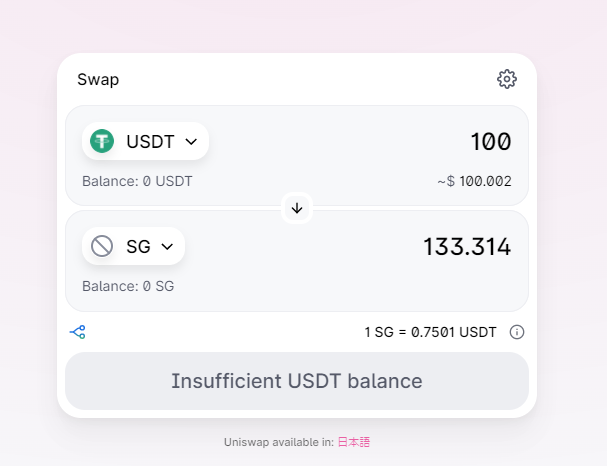The width and height of the screenshot is (607, 466).
Task: Open USDT token selector by its label
Action: click(x=150, y=142)
